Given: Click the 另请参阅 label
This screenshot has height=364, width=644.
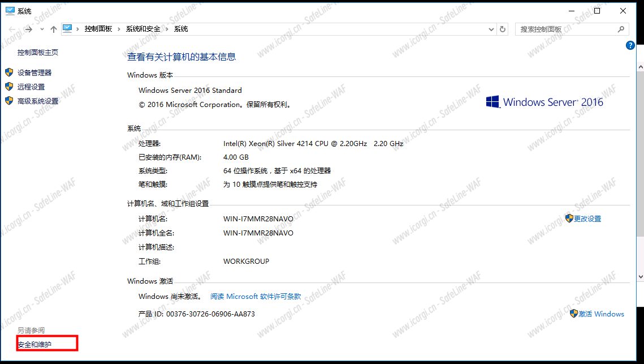Looking at the screenshot, I should tap(31, 330).
